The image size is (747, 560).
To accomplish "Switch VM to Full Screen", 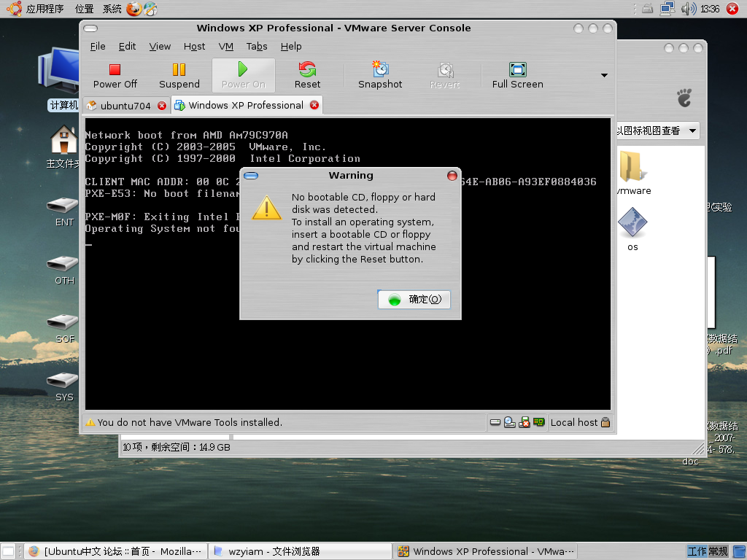I will tap(517, 76).
